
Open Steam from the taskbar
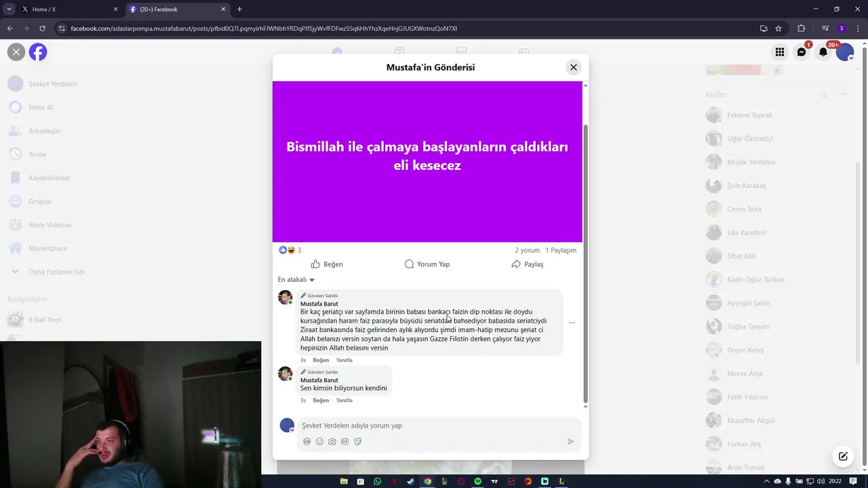[410, 481]
